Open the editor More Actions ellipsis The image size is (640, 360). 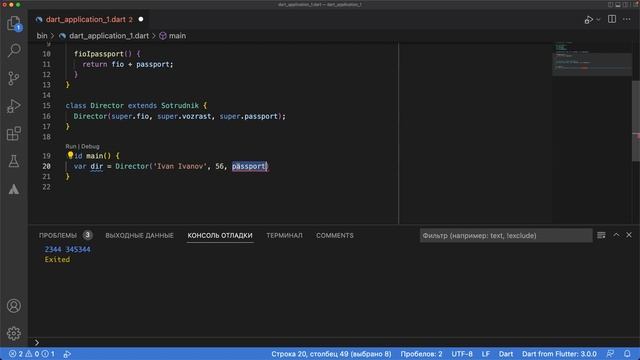[627, 20]
